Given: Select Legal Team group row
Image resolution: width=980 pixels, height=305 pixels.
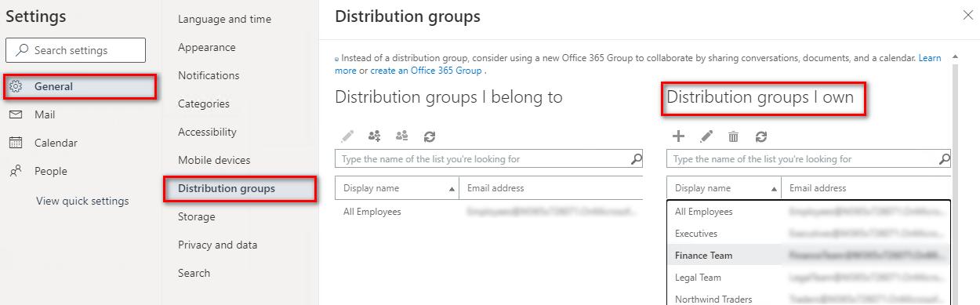Looking at the screenshot, I should [808, 278].
